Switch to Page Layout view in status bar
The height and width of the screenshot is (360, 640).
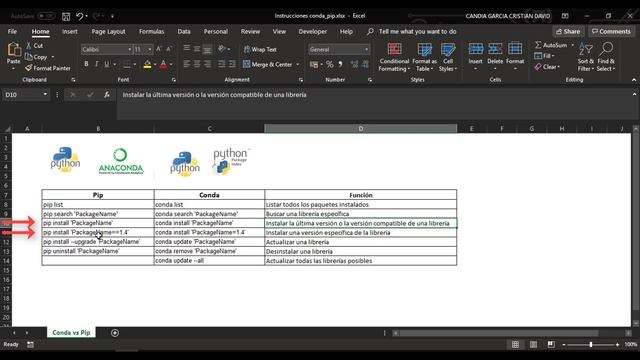point(533,345)
